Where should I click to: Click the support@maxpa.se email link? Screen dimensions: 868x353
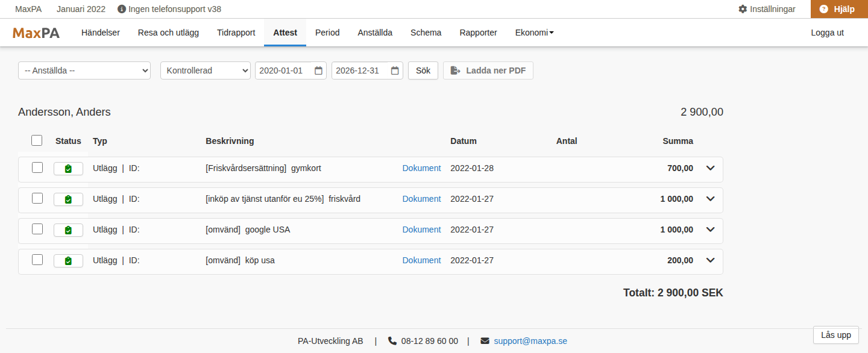pos(530,341)
